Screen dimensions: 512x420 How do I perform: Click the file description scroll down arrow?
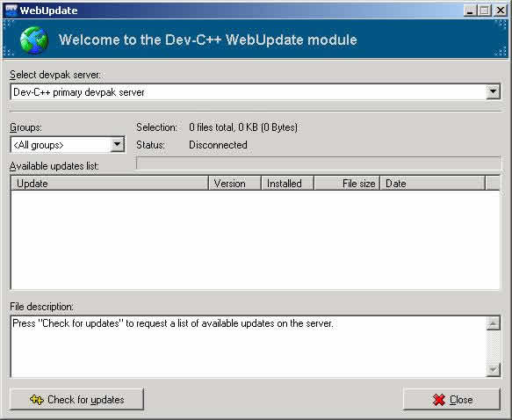(493, 370)
